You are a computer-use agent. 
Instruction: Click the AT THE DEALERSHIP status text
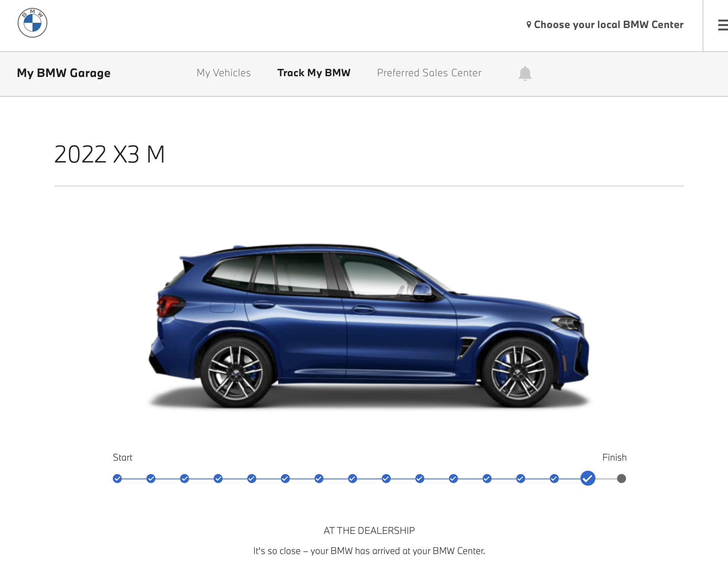click(369, 530)
